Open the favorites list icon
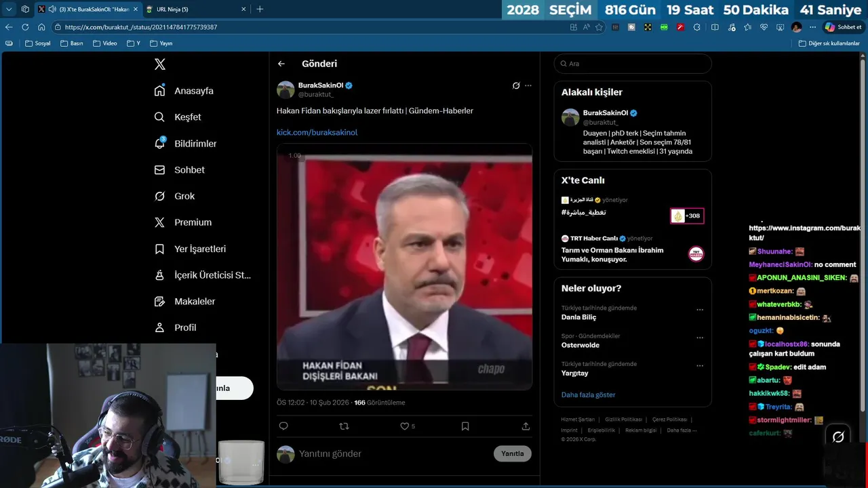The image size is (868, 488). pos(747,27)
